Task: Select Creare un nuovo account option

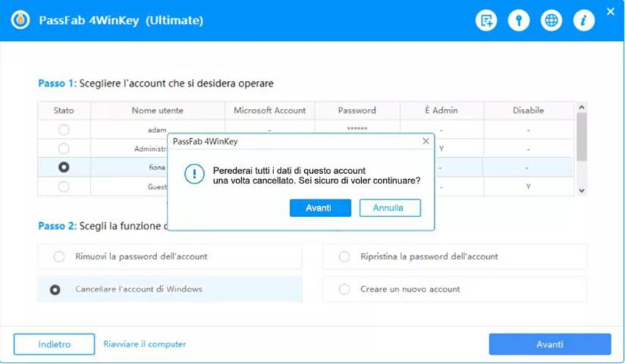Action: [x=344, y=289]
